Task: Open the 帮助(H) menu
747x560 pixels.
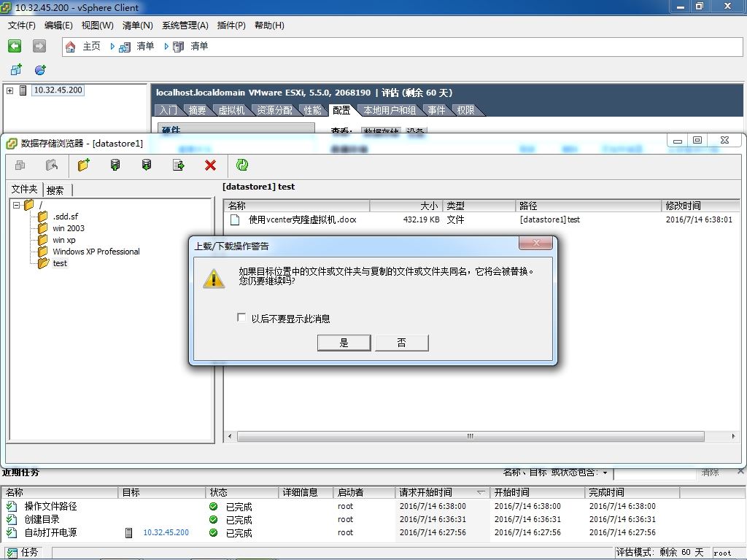Action: [x=269, y=26]
